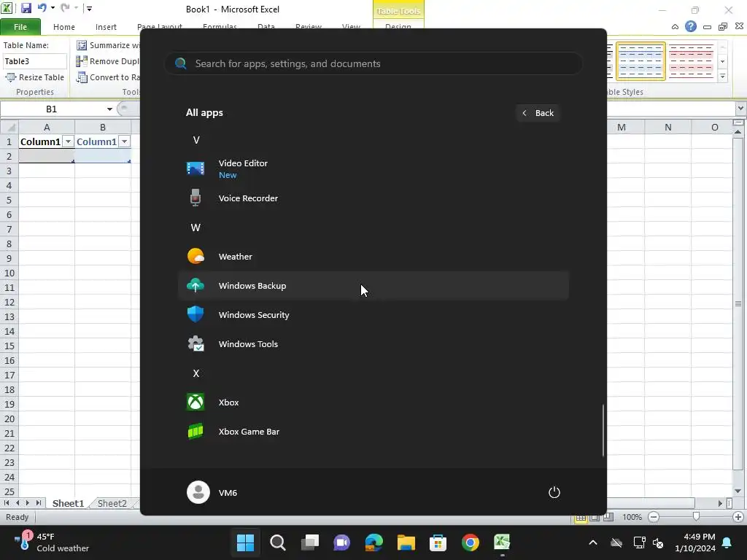Open filter dropdown in cell B1
This screenshot has width=747, height=560.
[x=124, y=141]
